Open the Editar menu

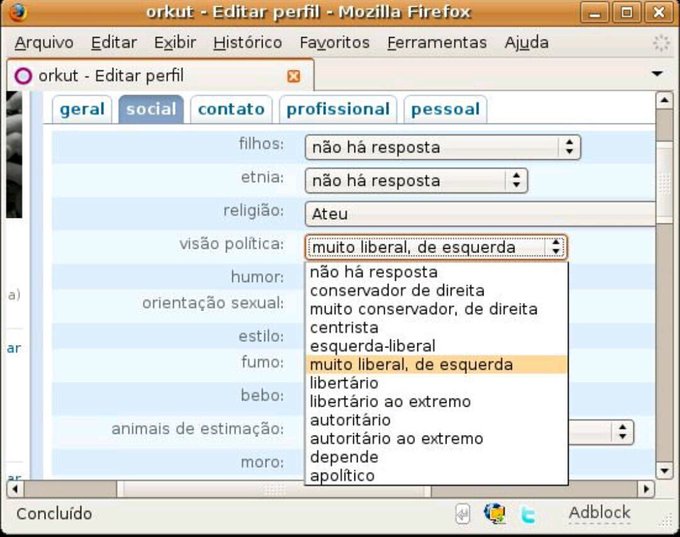point(114,43)
